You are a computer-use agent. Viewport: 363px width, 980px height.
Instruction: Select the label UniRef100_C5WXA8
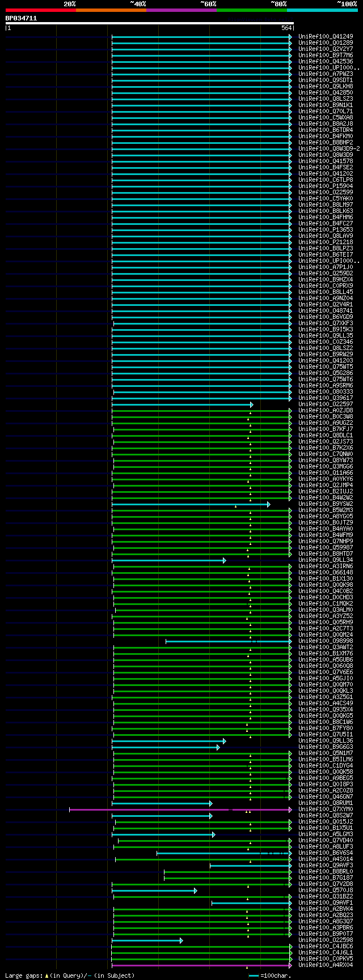pyautogui.click(x=326, y=117)
